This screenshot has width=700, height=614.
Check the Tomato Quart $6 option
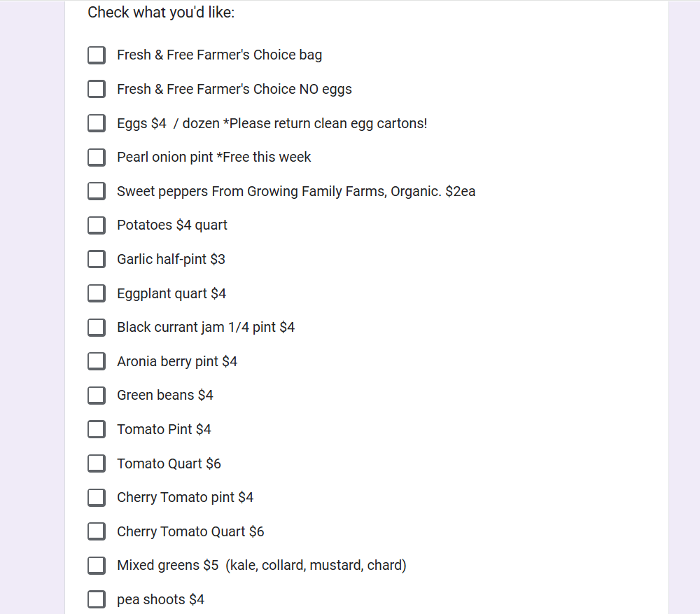(97, 463)
